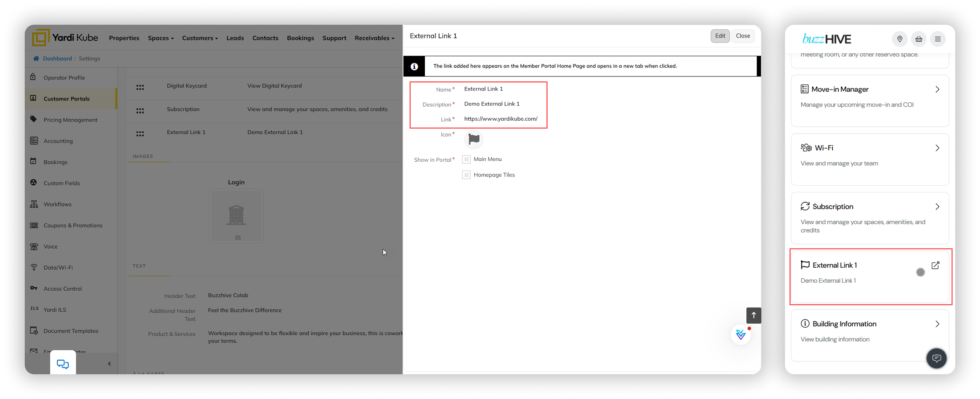
Task: Open the Customers dropdown menu
Action: click(200, 38)
